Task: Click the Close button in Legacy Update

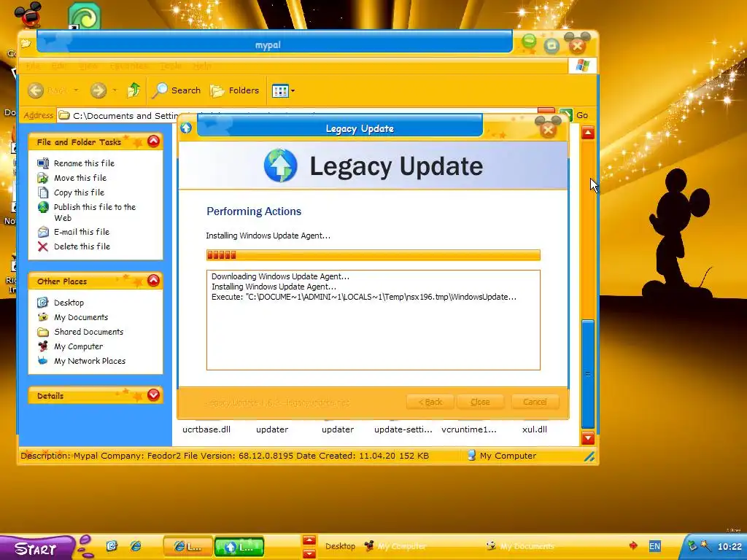Action: (480, 402)
